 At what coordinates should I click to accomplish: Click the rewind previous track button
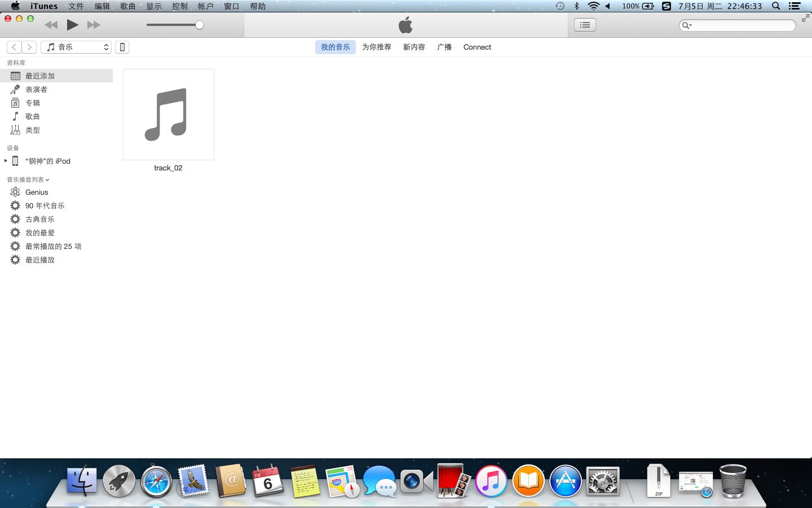pos(51,25)
